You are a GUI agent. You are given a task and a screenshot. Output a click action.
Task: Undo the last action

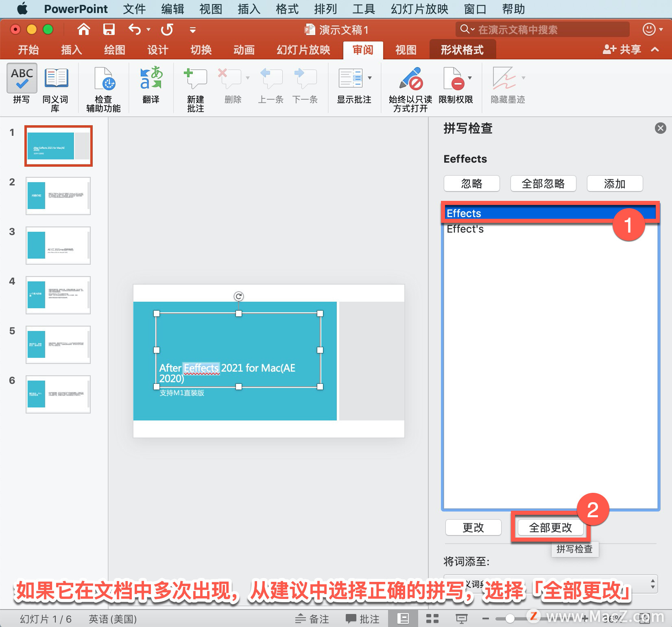[135, 29]
